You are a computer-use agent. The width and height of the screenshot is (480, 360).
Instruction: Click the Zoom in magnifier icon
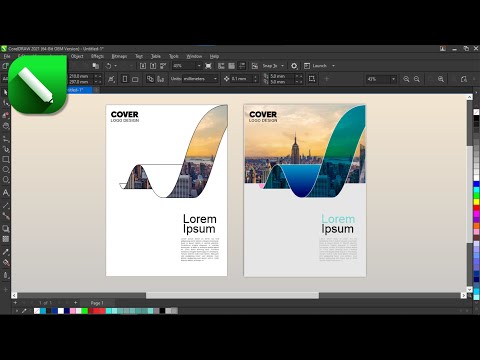(406, 79)
